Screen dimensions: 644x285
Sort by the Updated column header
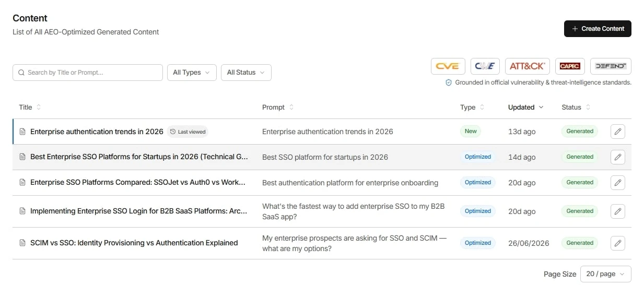coord(525,107)
